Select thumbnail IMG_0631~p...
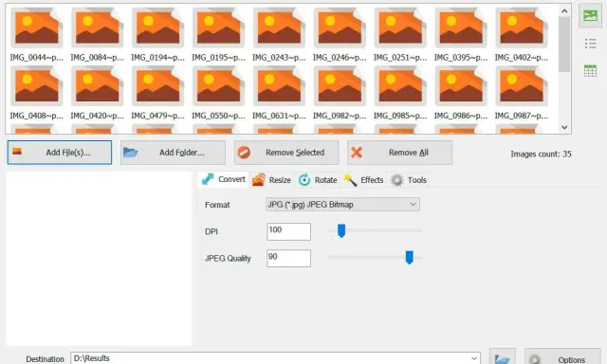This screenshot has width=607, height=364. pos(279,93)
